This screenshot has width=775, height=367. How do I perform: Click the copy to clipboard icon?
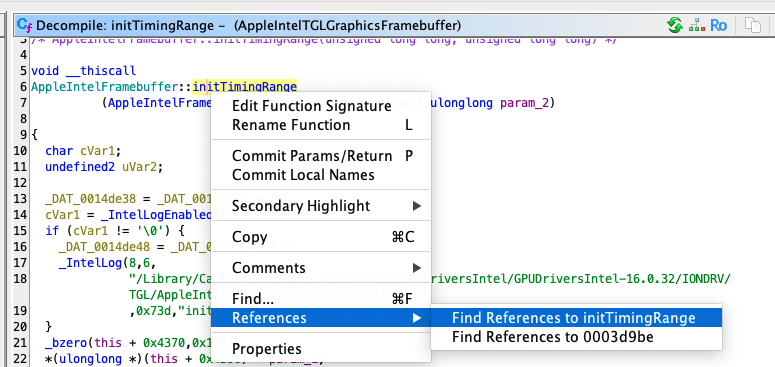pyautogui.click(x=753, y=25)
